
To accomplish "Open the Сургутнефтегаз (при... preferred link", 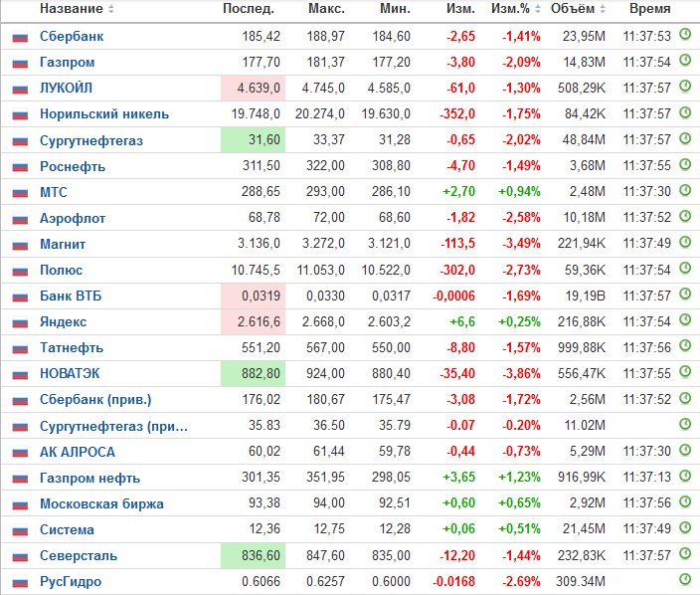I will point(113,426).
